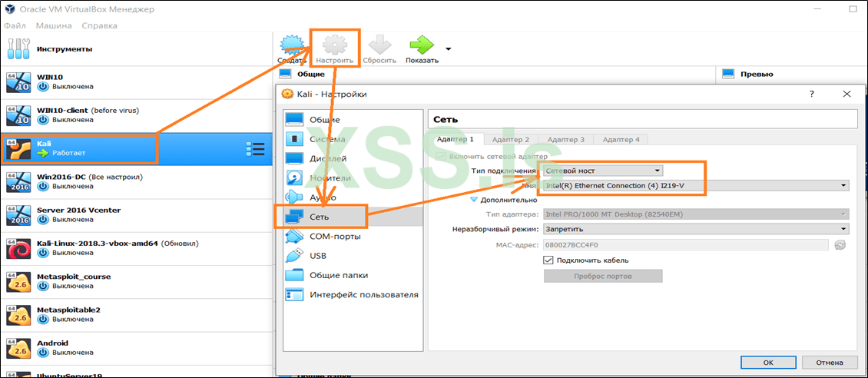Viewport: 868px width, 378px height.
Task: Click the Создать toolbar icon
Action: pos(293,45)
